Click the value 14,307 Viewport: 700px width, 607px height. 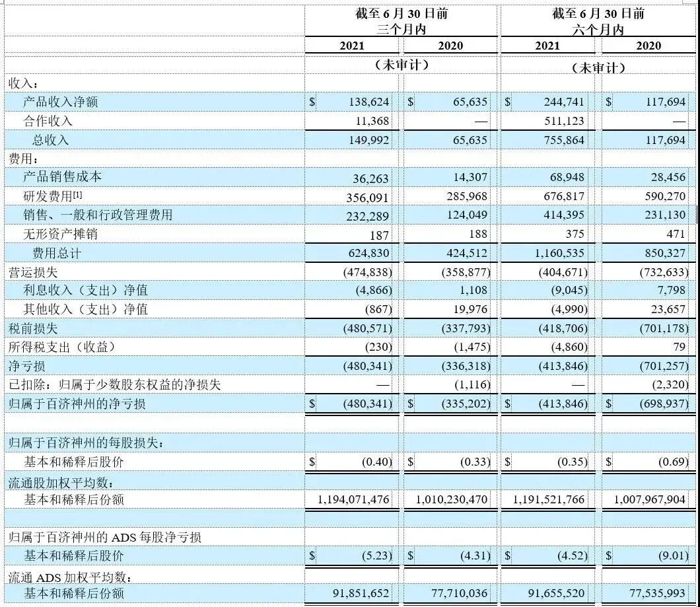470,177
